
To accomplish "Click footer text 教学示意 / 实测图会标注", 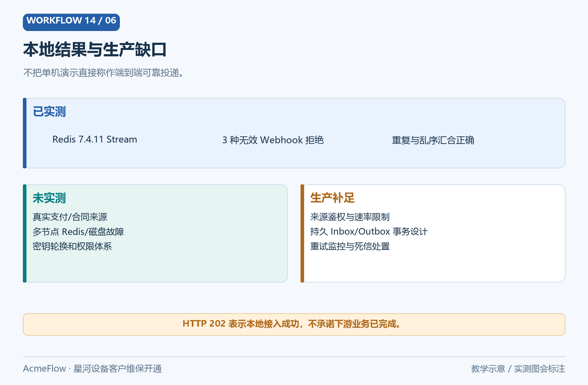I will [x=518, y=369].
